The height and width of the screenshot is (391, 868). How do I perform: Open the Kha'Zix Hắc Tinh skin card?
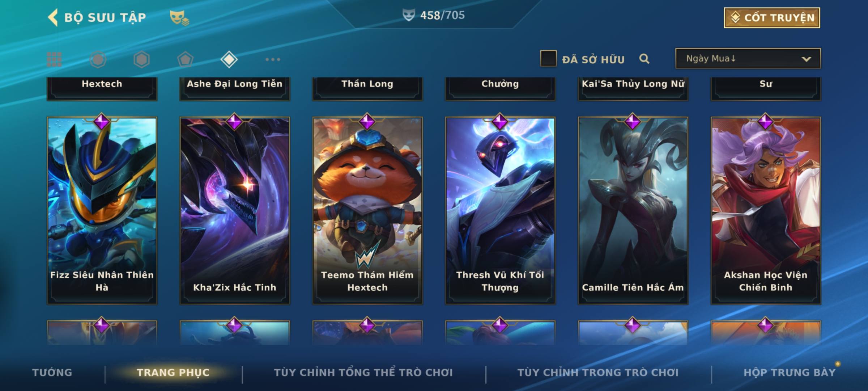pos(235,210)
